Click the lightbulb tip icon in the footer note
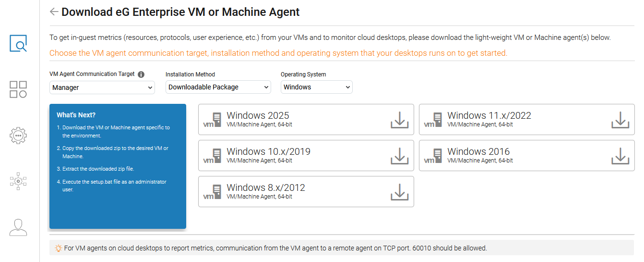 pos(58,249)
